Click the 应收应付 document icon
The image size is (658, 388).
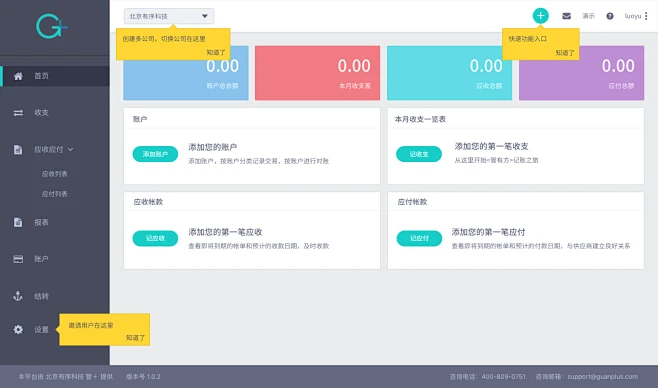point(18,150)
